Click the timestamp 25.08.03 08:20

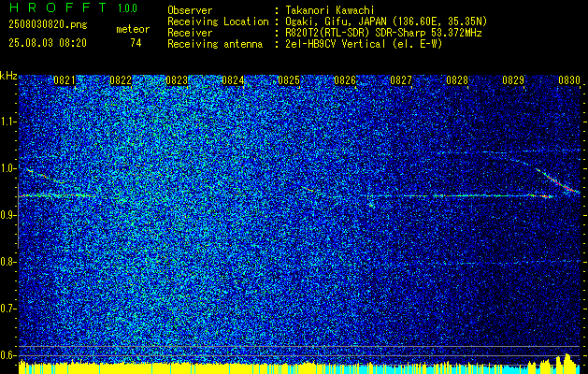[48, 43]
